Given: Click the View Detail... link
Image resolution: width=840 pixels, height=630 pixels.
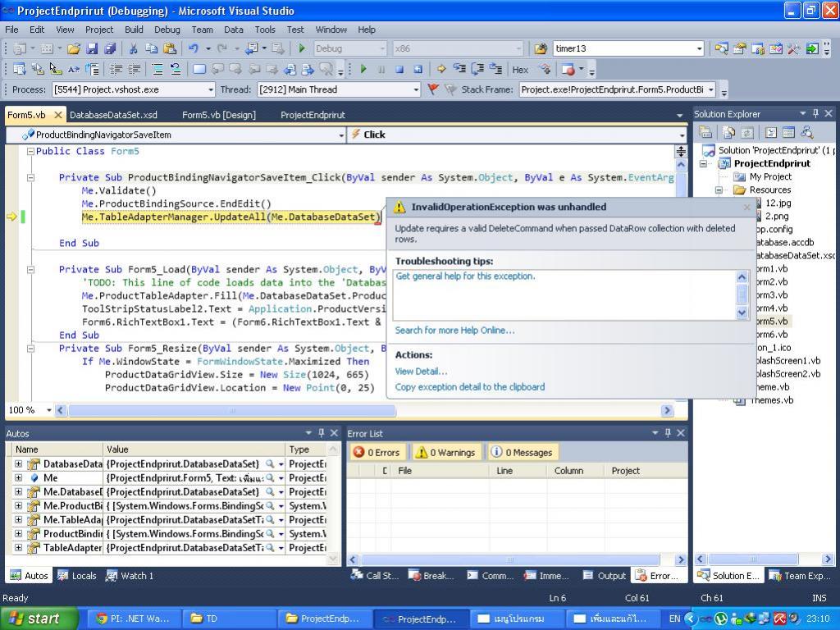Looking at the screenshot, I should tap(421, 371).
